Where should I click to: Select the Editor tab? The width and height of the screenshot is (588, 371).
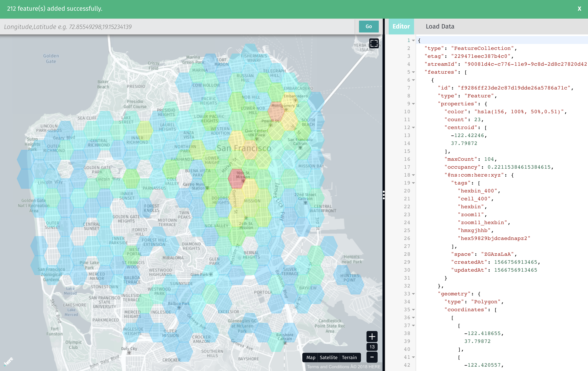click(x=401, y=26)
